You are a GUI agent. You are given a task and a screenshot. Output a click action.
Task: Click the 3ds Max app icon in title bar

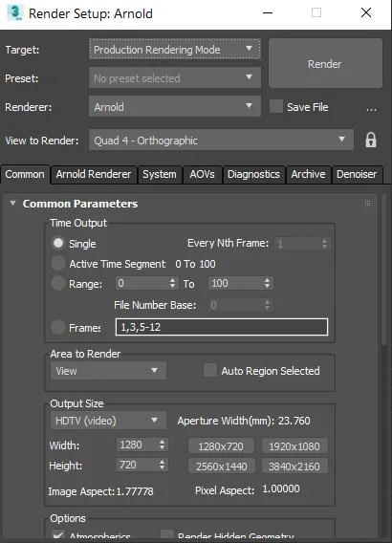tap(15, 12)
